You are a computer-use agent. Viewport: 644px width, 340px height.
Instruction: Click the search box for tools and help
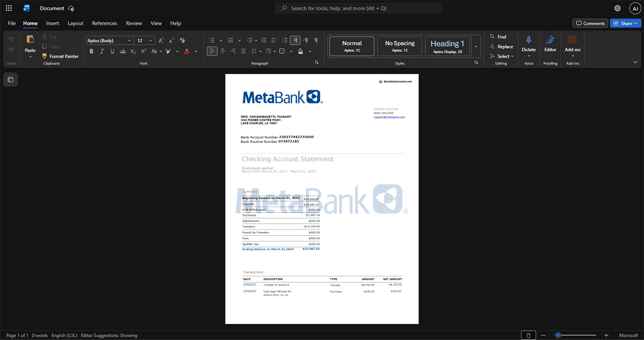359,8
